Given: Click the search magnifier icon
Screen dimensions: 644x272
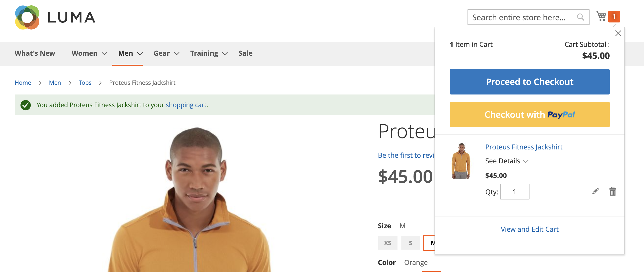Looking at the screenshot, I should [581, 17].
